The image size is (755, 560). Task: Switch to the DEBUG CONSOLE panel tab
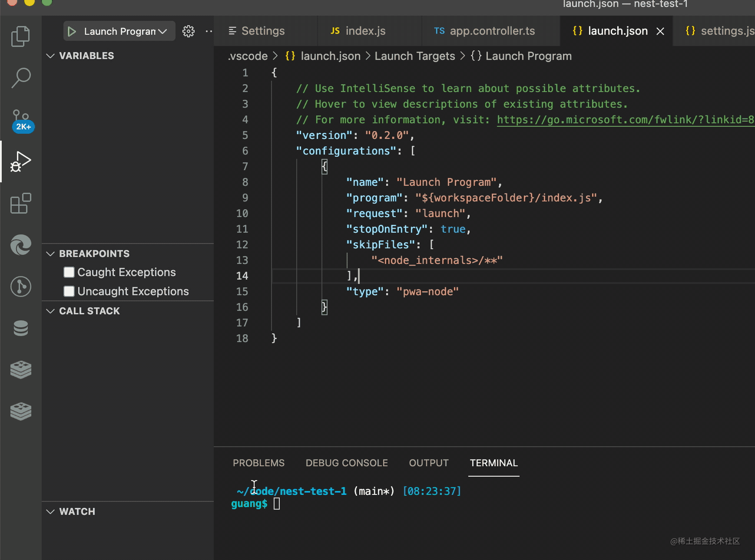pos(346,463)
